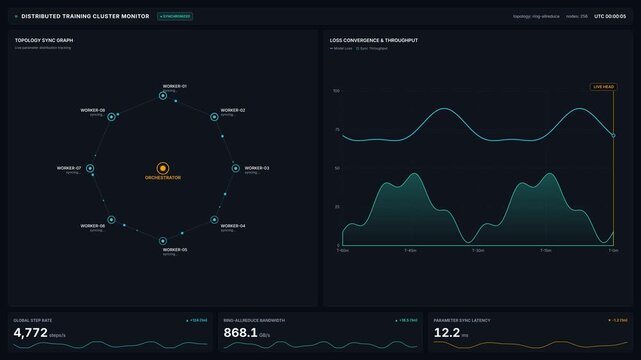This screenshot has width=641, height=360.
Task: Click the WORKER-07 label text
Action: [69, 168]
